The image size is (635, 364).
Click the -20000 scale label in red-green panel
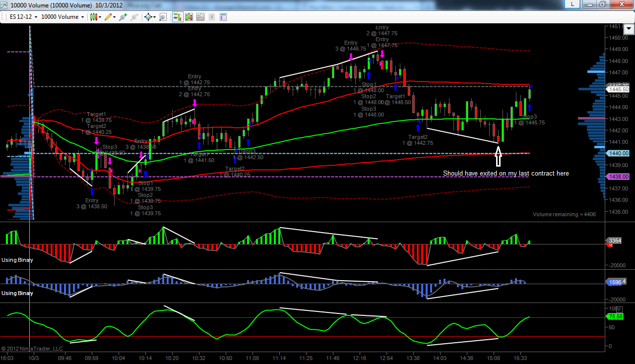click(x=617, y=266)
